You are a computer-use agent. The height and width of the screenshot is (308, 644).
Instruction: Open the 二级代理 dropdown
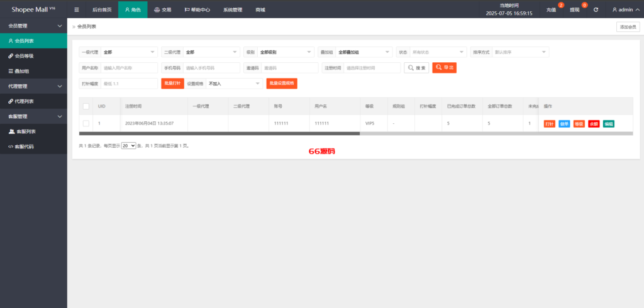(x=211, y=52)
